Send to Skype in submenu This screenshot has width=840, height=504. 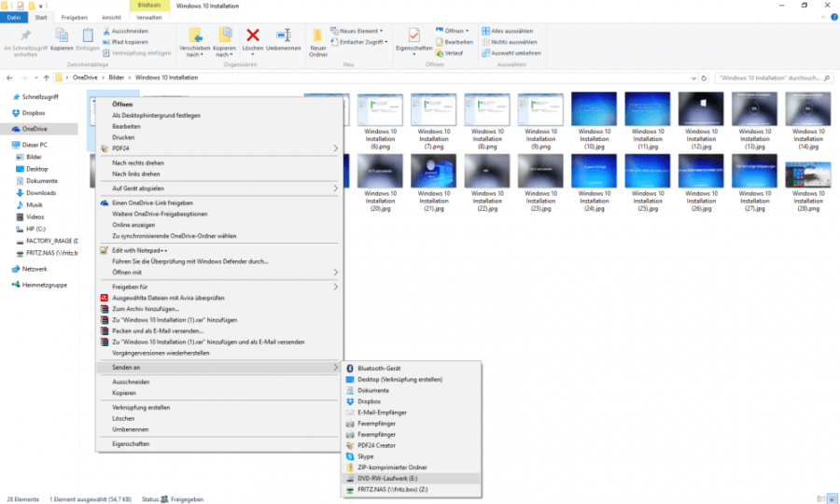tap(412, 456)
